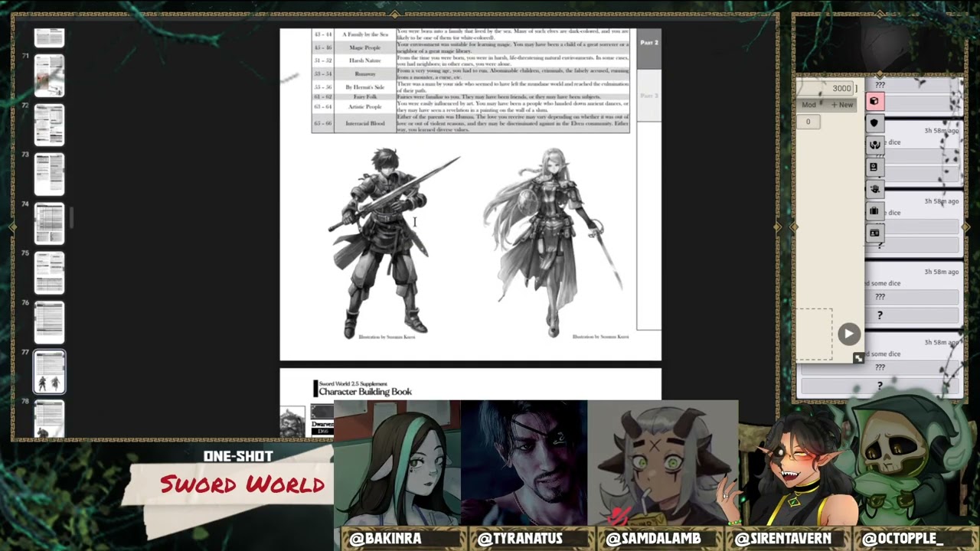Select the Mod tab
Viewport: 980px width, 551px height.
pyautogui.click(x=809, y=105)
